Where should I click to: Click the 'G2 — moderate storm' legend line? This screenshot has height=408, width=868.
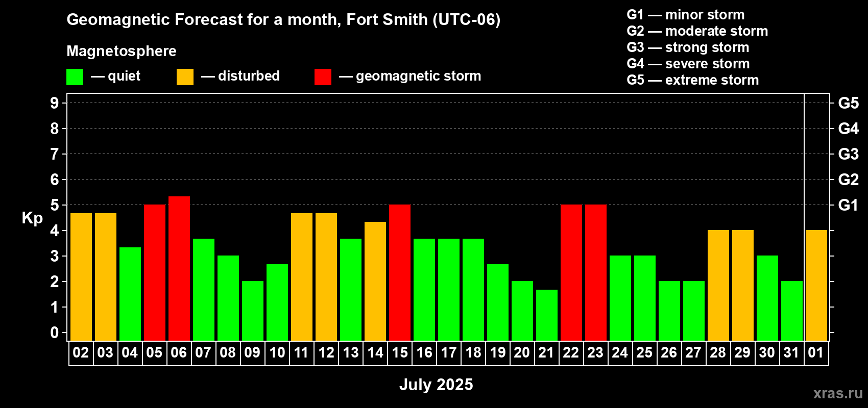coord(697,31)
